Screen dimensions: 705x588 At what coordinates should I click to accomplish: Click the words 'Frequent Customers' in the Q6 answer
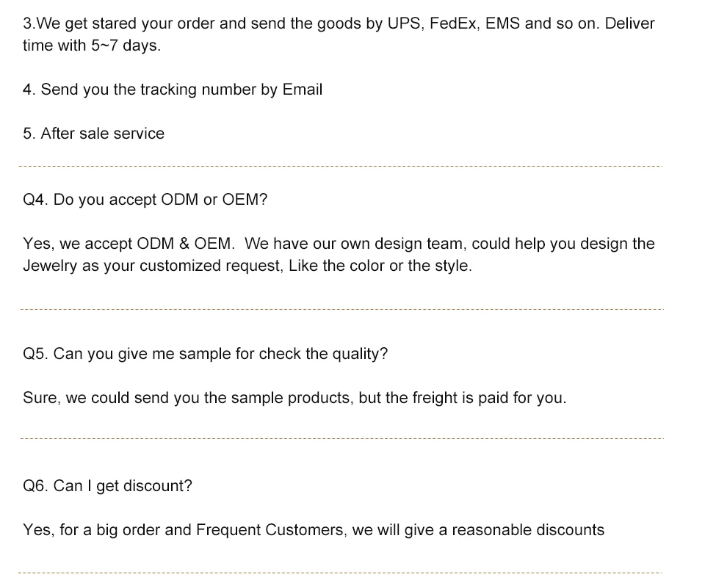(x=271, y=530)
